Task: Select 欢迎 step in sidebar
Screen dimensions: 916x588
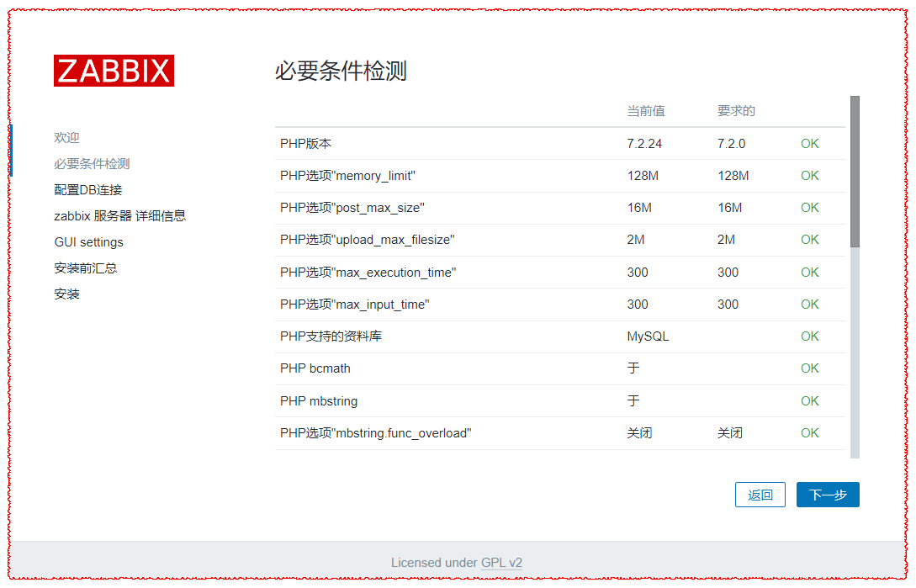Action: pyautogui.click(x=66, y=137)
